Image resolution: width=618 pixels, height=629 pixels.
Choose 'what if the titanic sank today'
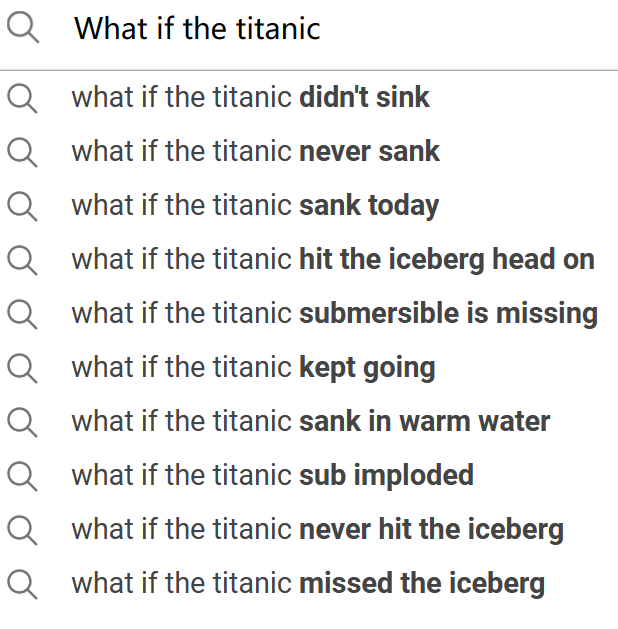(309, 206)
